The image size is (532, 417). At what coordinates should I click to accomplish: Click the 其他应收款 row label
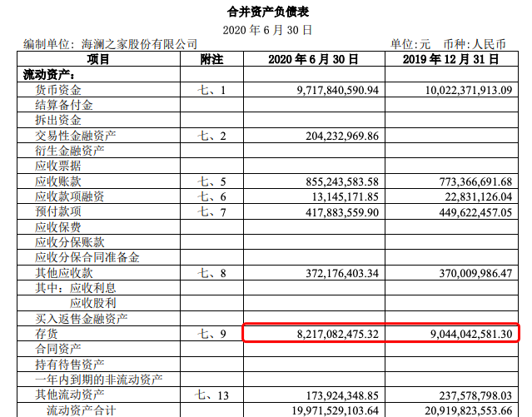coord(64,273)
